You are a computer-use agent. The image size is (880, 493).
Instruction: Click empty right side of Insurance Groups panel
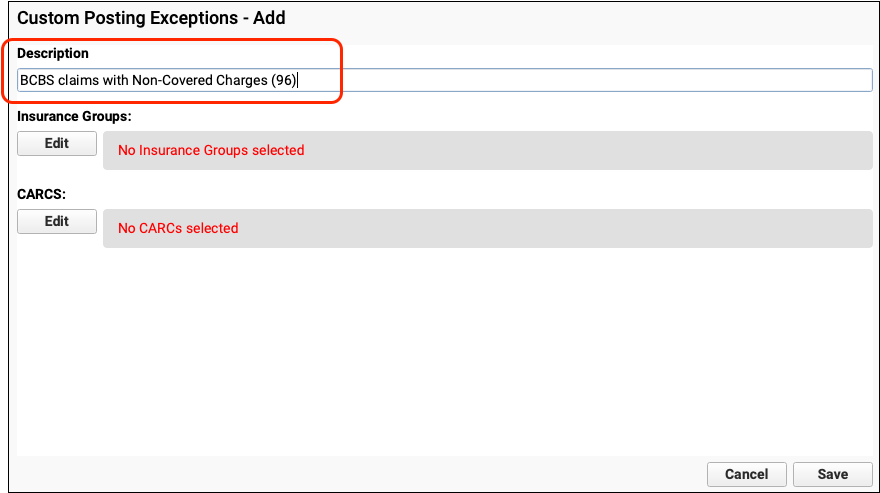pyautogui.click(x=700, y=151)
